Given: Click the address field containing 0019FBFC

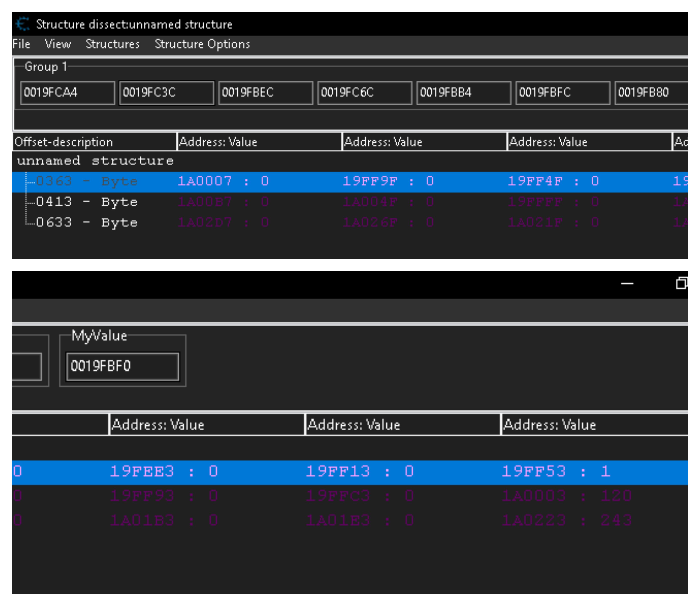Looking at the screenshot, I should point(563,93).
